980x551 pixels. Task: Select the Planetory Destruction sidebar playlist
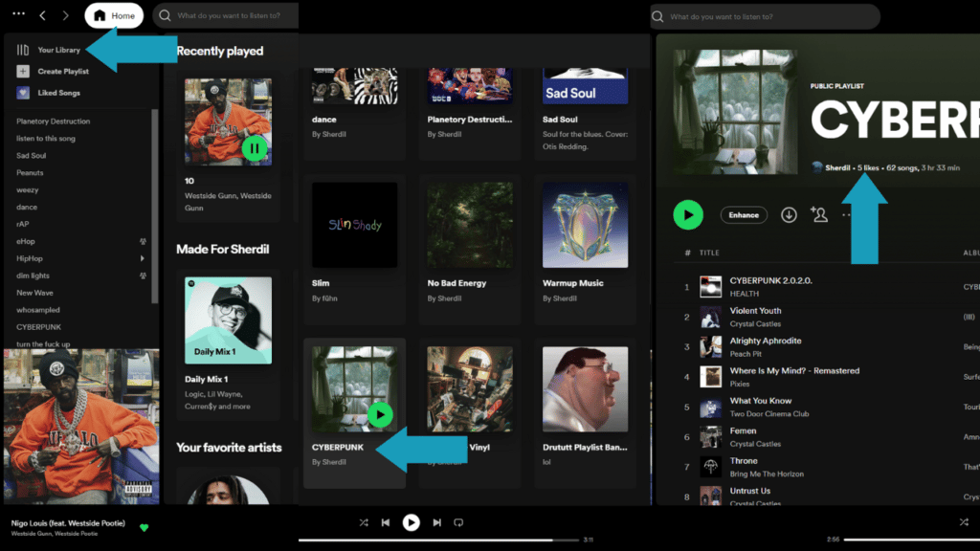click(54, 121)
